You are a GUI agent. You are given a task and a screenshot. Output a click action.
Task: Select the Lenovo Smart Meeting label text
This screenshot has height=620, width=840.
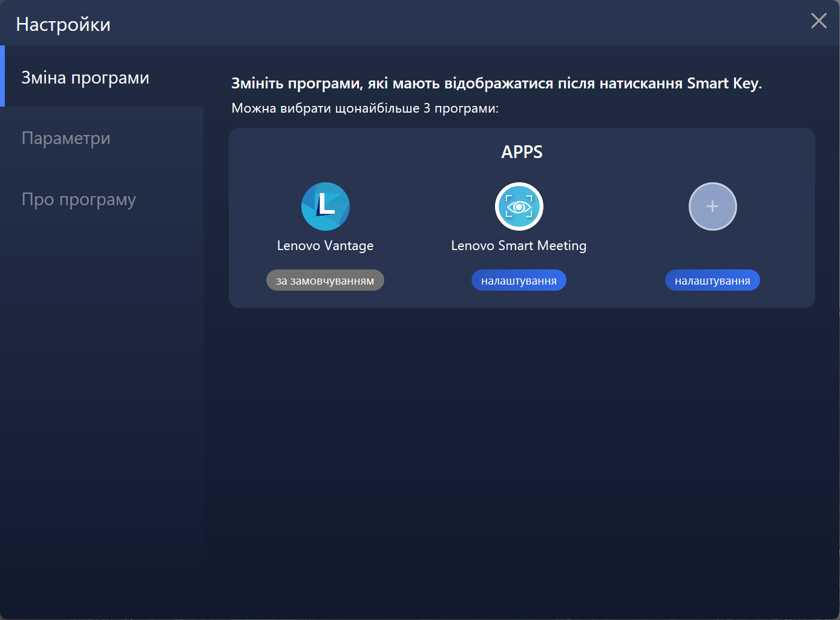pos(519,246)
